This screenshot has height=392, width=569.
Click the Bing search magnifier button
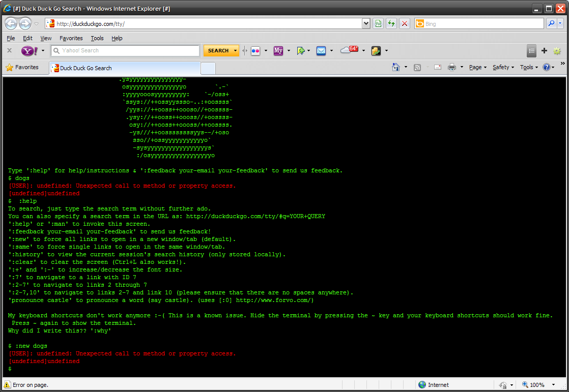pos(552,23)
